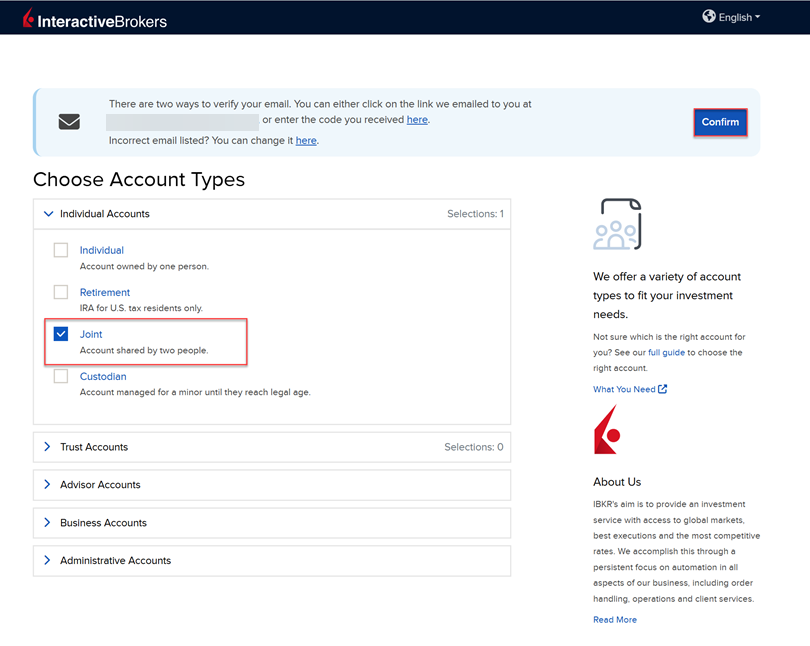The height and width of the screenshot is (646, 810).
Task: Click the account types people icon
Action: pyautogui.click(x=616, y=224)
